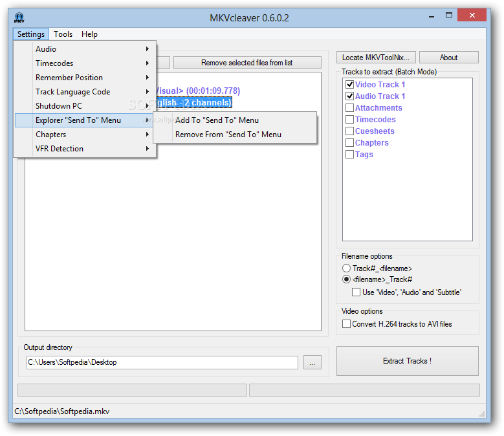The image size is (504, 436).
Task: Select the Track#_<filename> radio option
Action: 346,268
